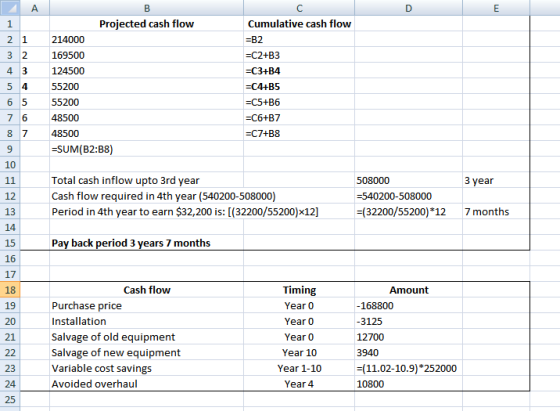The height and width of the screenshot is (411, 560).
Task: Click the select-all corner button
Action: (10, 7)
